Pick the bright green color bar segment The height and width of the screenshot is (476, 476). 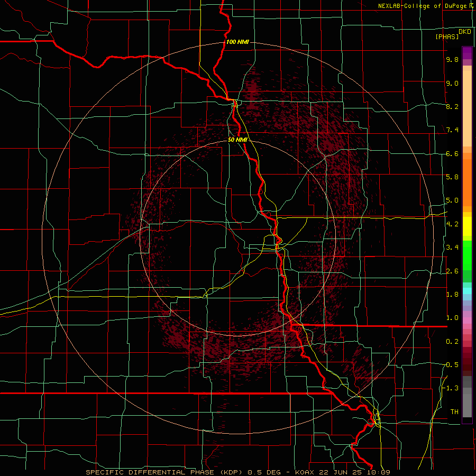(467, 255)
